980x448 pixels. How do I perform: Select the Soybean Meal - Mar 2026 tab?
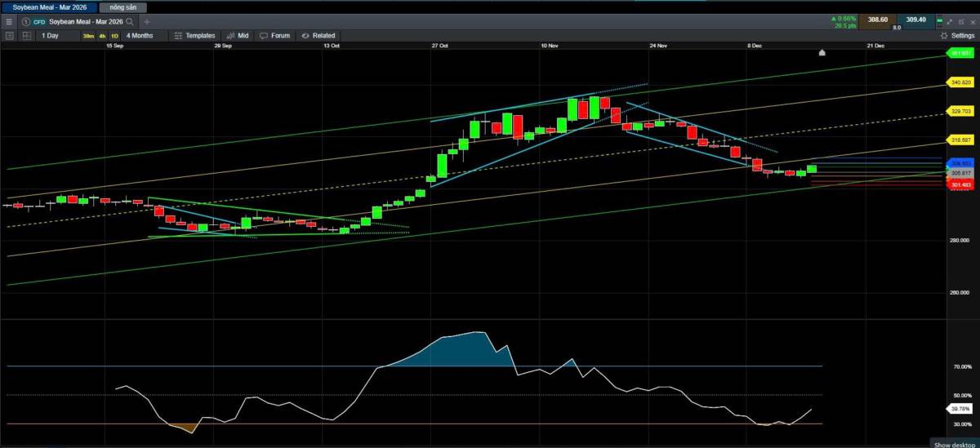tap(49, 7)
